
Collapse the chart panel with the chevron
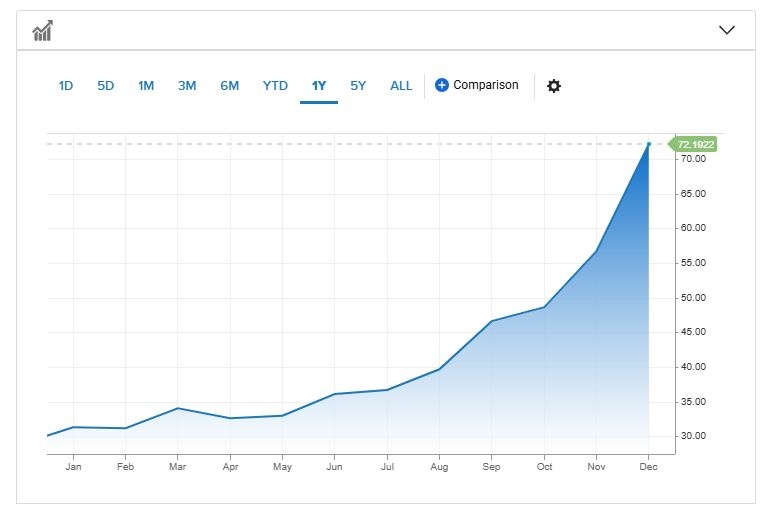(727, 30)
